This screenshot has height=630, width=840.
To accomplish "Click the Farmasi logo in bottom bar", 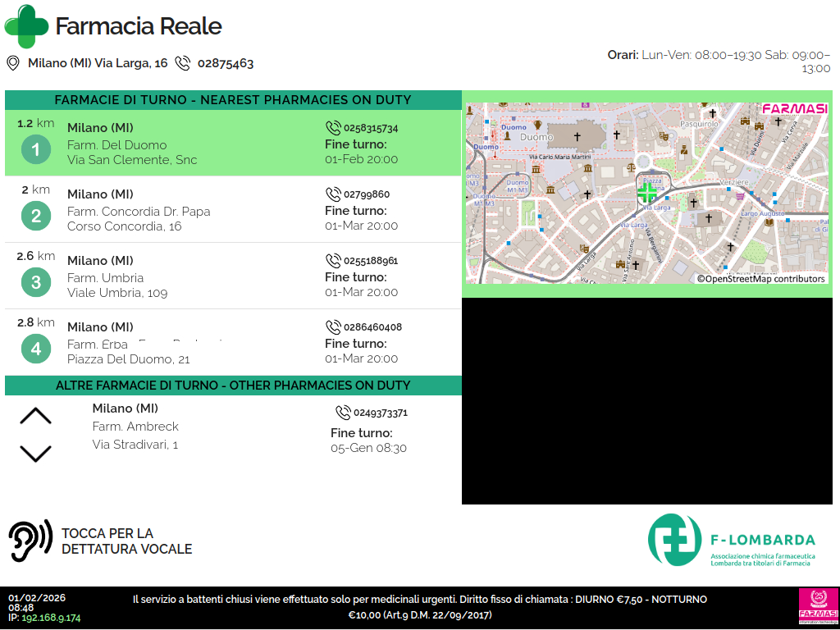I will (818, 607).
